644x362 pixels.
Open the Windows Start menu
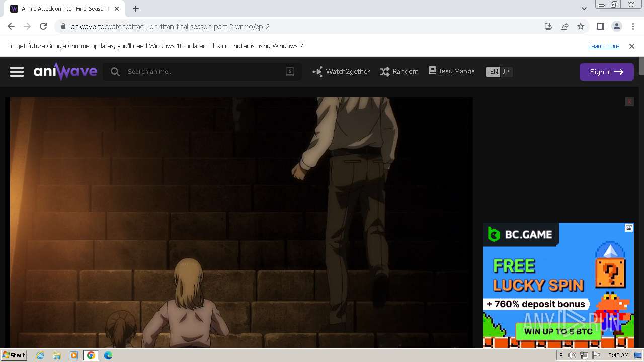pyautogui.click(x=14, y=355)
